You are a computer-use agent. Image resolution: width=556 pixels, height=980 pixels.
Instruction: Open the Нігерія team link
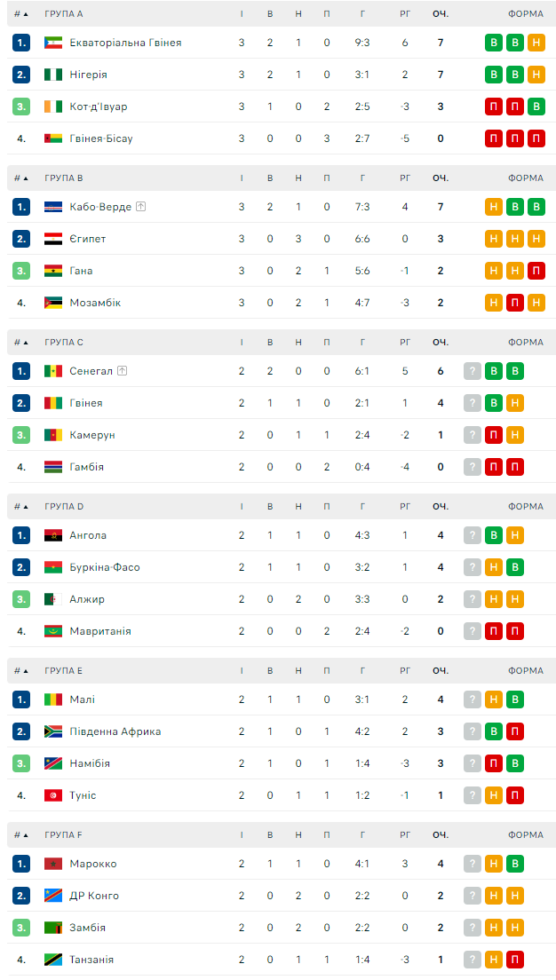(88, 75)
